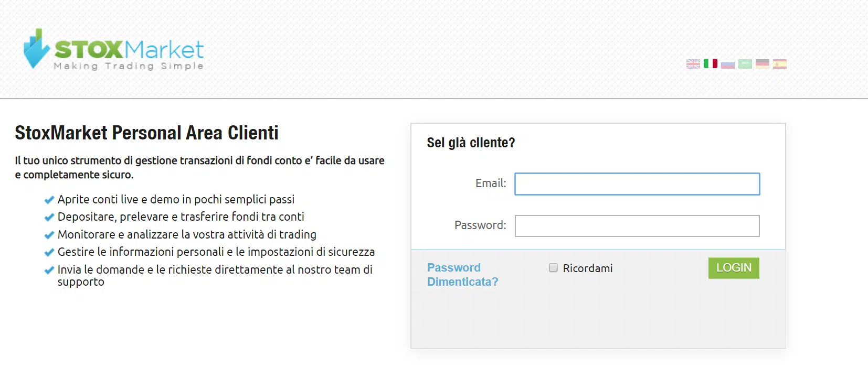Switch to Arabic via the green flag
868x389 pixels.
pos(745,64)
